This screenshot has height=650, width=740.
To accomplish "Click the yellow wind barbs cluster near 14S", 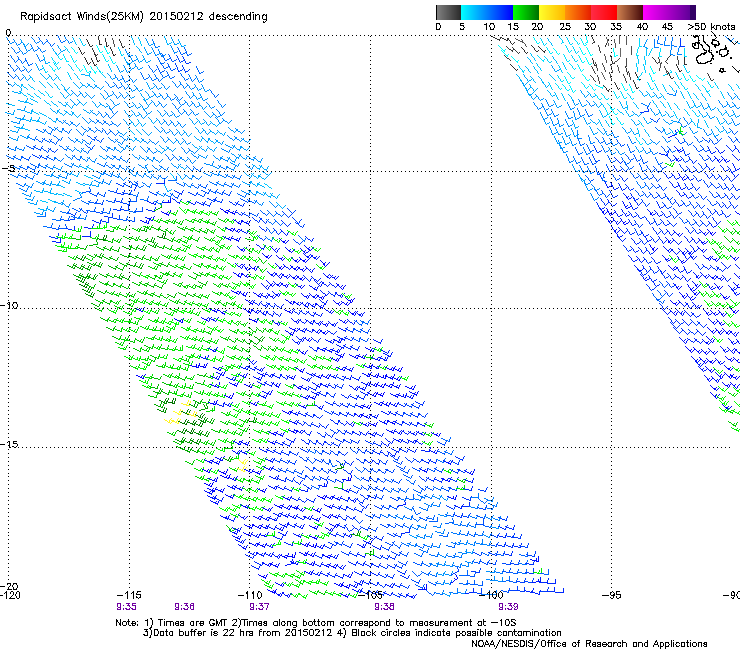I will pyautogui.click(x=181, y=413).
